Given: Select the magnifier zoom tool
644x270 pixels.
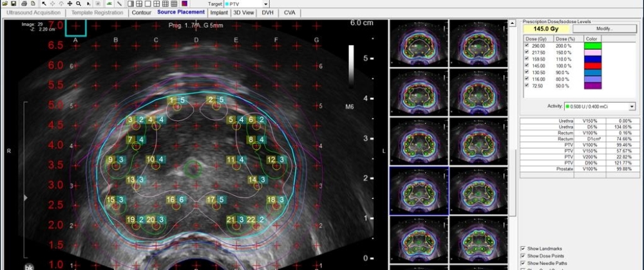Looking at the screenshot, I should click(78, 3).
